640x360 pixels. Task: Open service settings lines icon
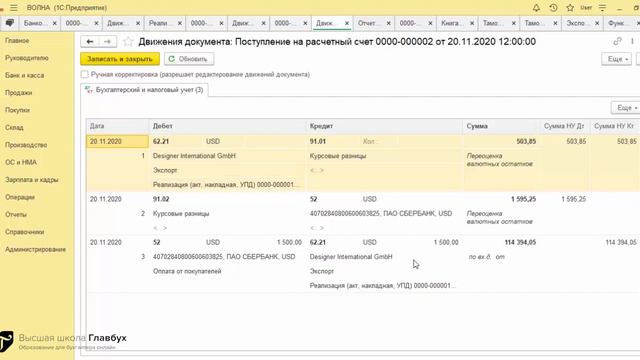602,8
